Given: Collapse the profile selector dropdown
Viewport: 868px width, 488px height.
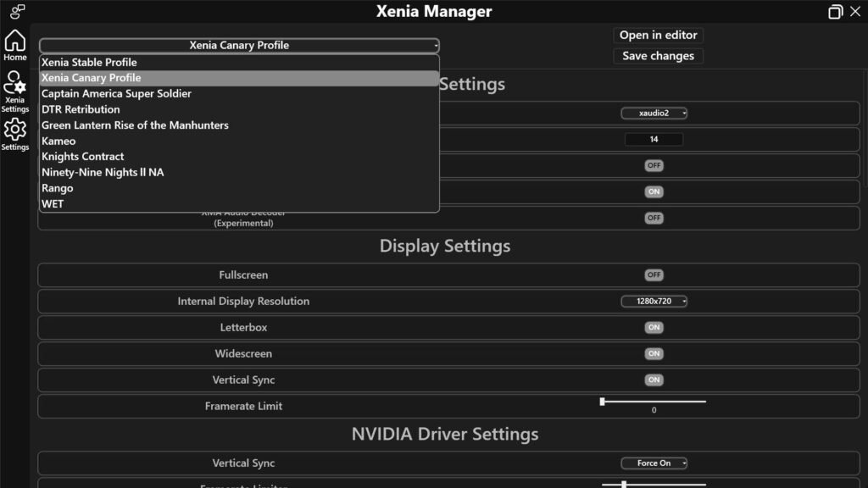Looking at the screenshot, I should click(239, 46).
